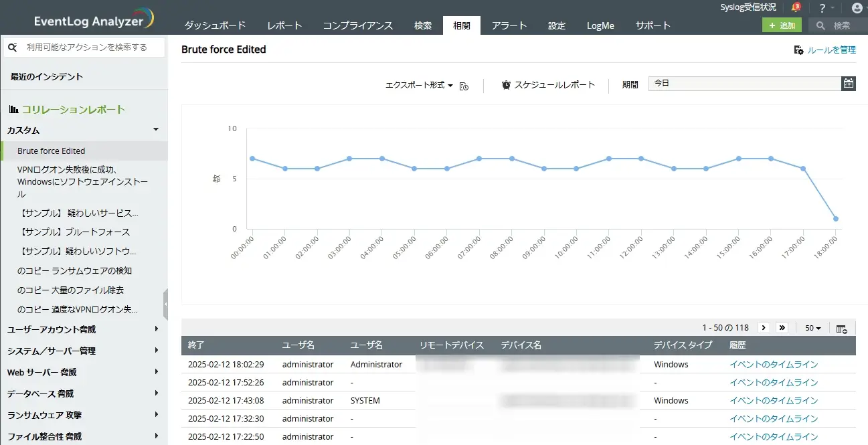The height and width of the screenshot is (445, 868).
Task: Collapse the left sidebar panel handle
Action: (x=165, y=305)
